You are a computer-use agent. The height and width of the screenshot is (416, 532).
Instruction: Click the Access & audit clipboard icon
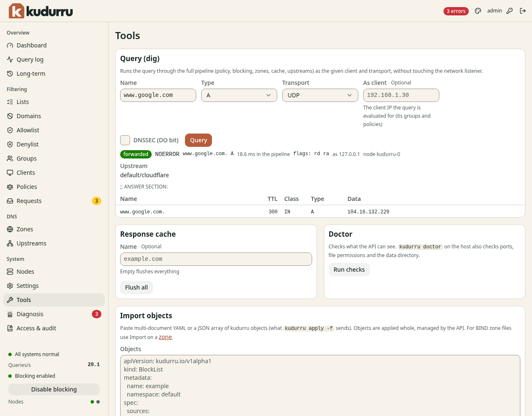click(x=10, y=328)
